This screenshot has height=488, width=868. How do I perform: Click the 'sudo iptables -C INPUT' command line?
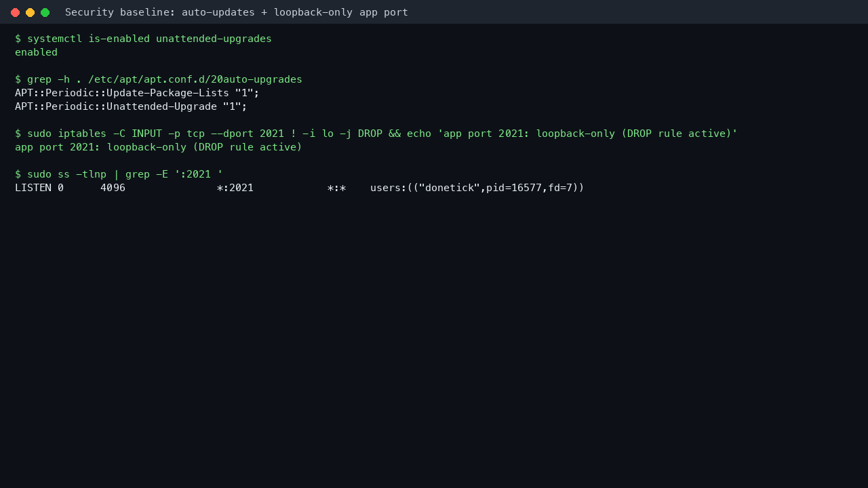coord(376,134)
